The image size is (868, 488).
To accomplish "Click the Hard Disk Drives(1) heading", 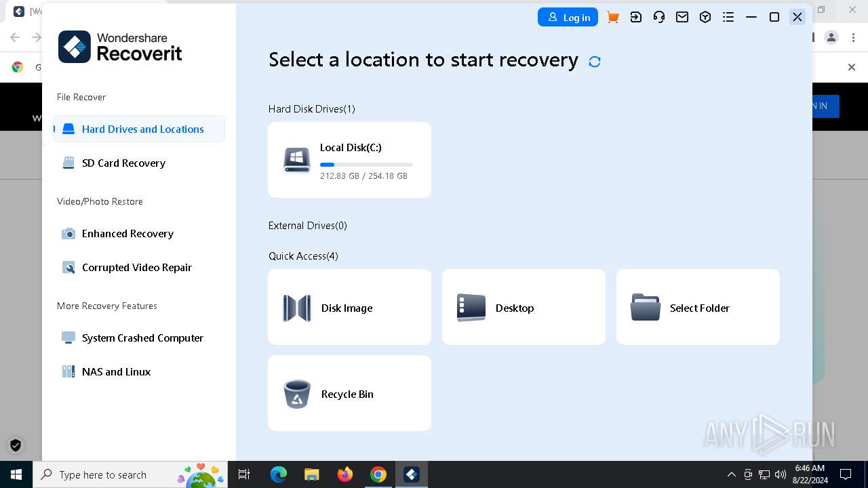I will point(311,108).
